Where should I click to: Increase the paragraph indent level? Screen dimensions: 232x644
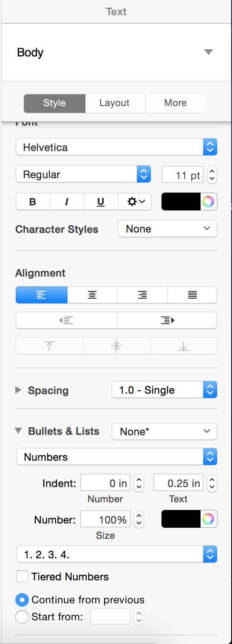click(167, 320)
